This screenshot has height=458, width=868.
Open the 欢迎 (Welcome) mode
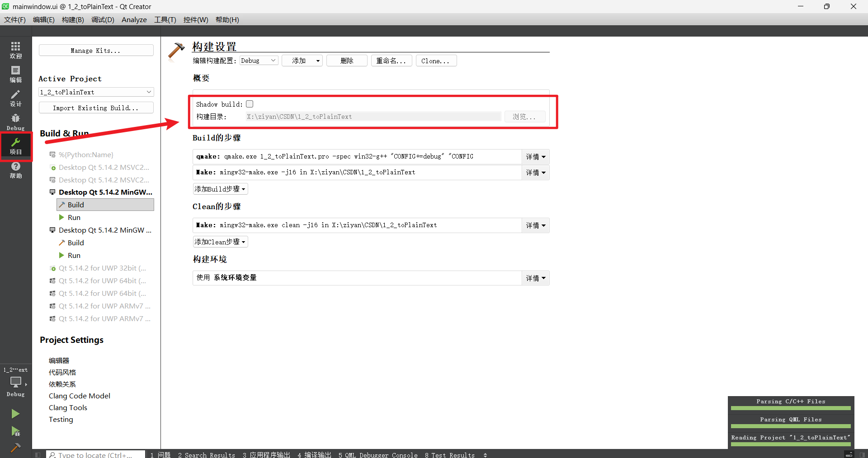(x=16, y=50)
